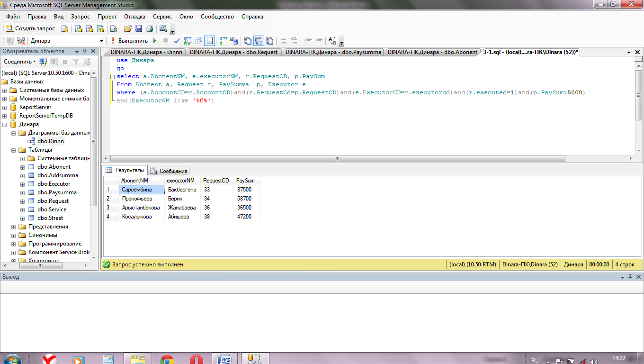Viewport: 644px width, 364px height.
Task: Click the Выполнить button
Action: [x=129, y=41]
